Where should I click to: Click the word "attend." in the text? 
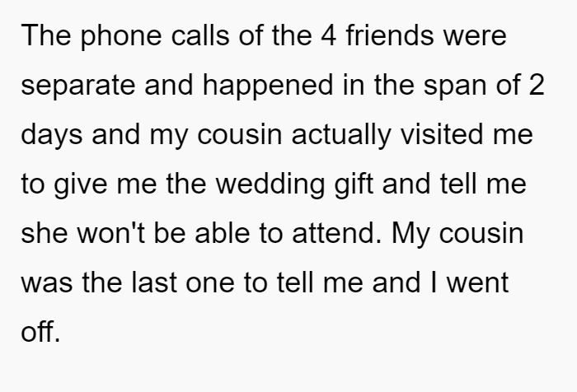[336, 233]
